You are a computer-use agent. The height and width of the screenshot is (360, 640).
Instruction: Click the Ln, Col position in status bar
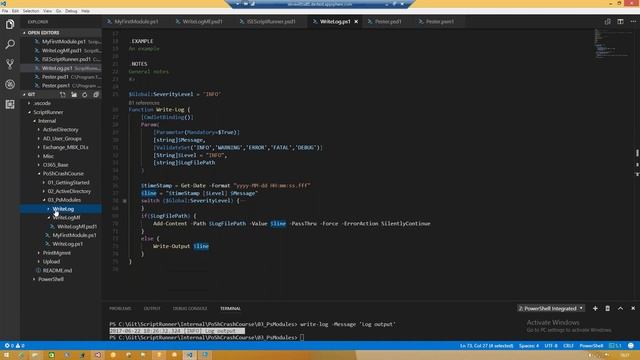coord(486,346)
